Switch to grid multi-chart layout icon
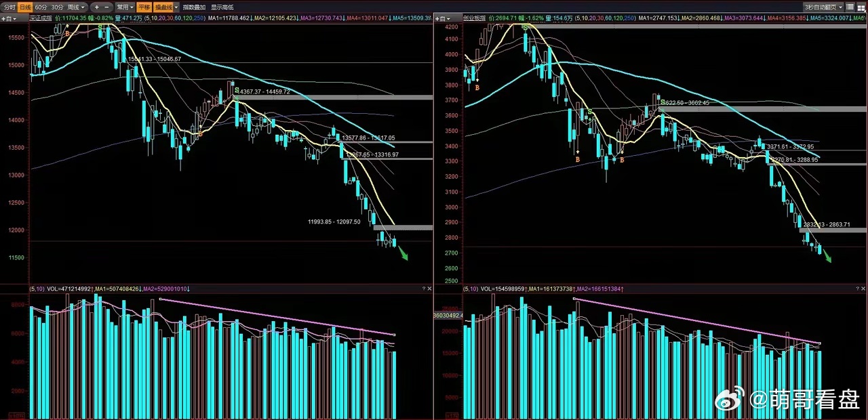Viewport: 868px width, 420px height. 861,8
